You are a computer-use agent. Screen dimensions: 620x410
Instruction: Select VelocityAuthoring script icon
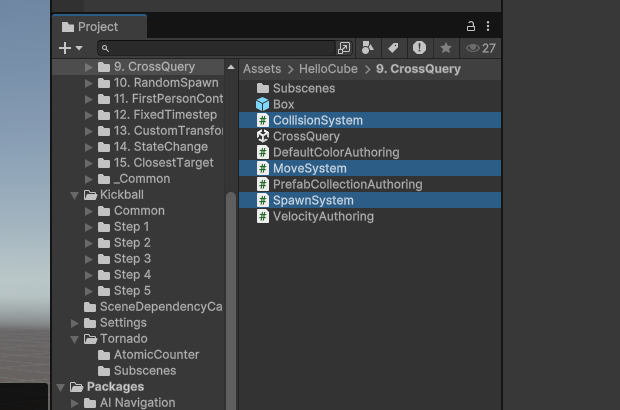click(x=263, y=216)
